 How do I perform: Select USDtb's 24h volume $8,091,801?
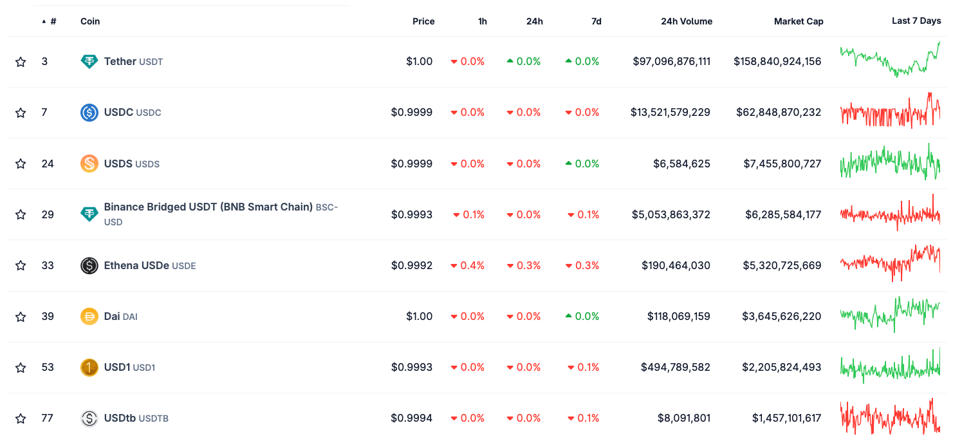point(684,418)
